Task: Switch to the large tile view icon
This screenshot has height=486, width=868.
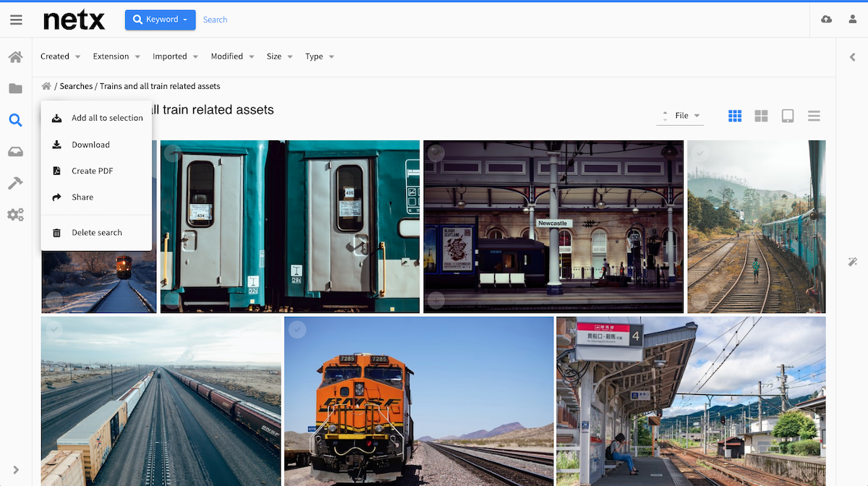Action: point(761,116)
